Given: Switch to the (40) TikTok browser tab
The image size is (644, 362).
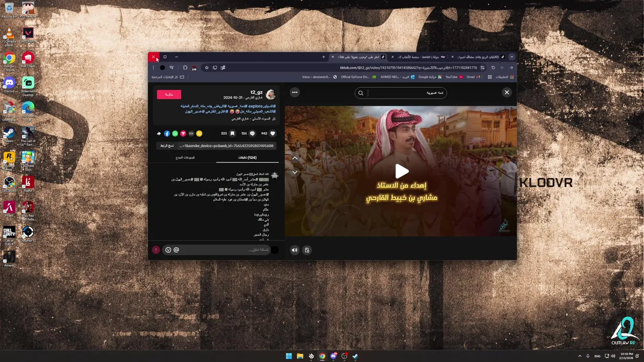Looking at the screenshot, I should pyautogui.click(x=478, y=57).
